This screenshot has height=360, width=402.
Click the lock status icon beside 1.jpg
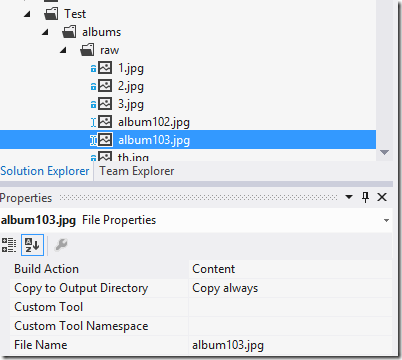coord(93,69)
